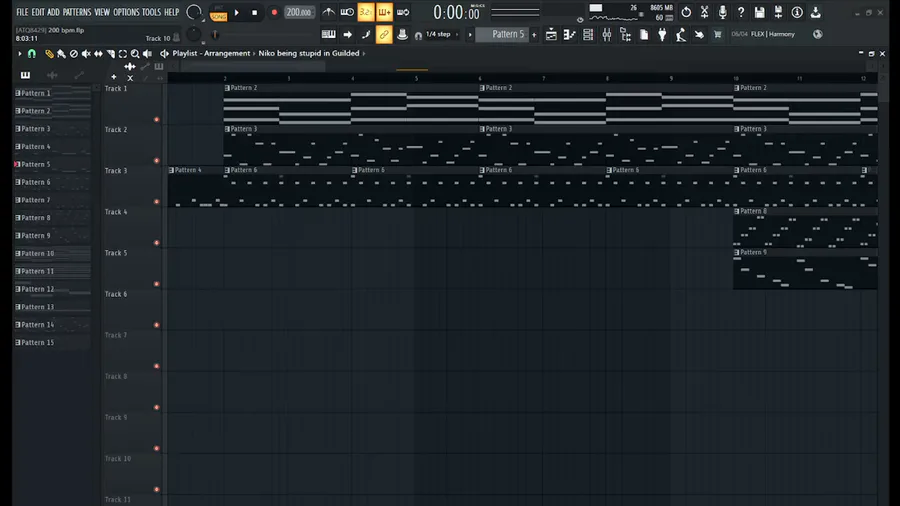Open the Mixer icon
The height and width of the screenshot is (506, 900).
[607, 34]
